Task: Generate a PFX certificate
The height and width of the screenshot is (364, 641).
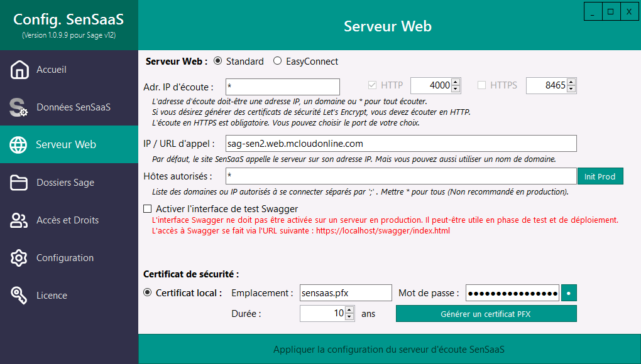Action: [486, 313]
